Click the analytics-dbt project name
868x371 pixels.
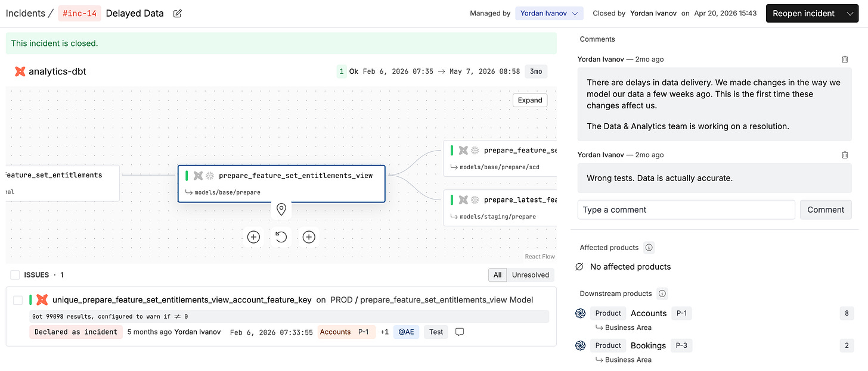[x=57, y=71]
